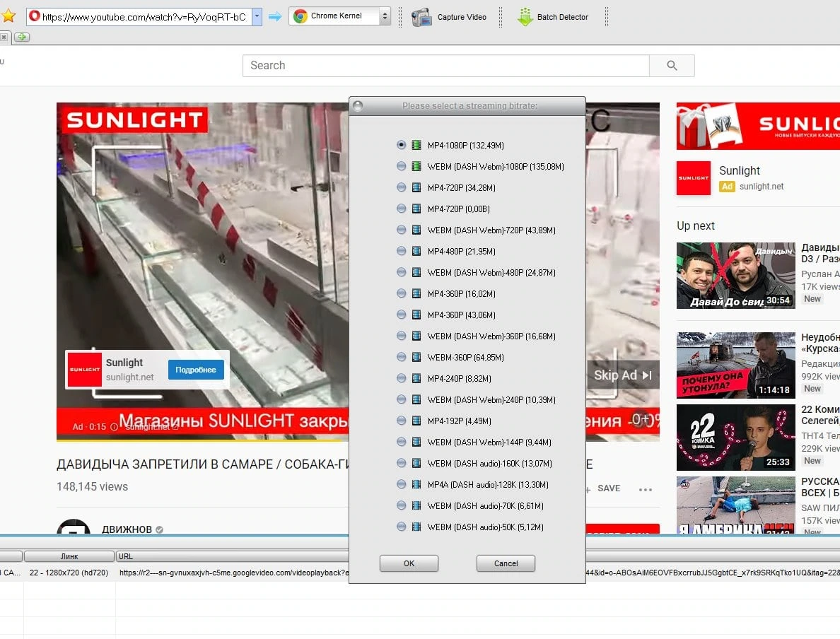
Task: Select MP4-360P (43,06M) bitrate
Action: (401, 315)
